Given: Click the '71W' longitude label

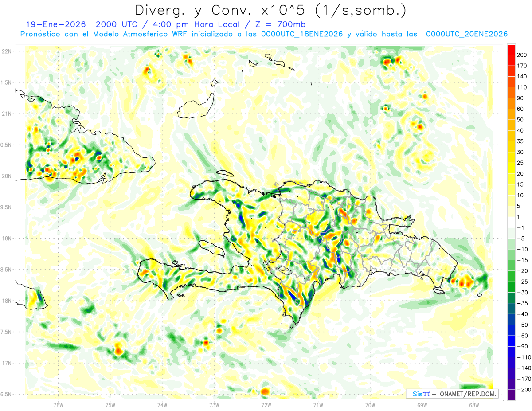Looking at the screenshot, I should point(318,405).
